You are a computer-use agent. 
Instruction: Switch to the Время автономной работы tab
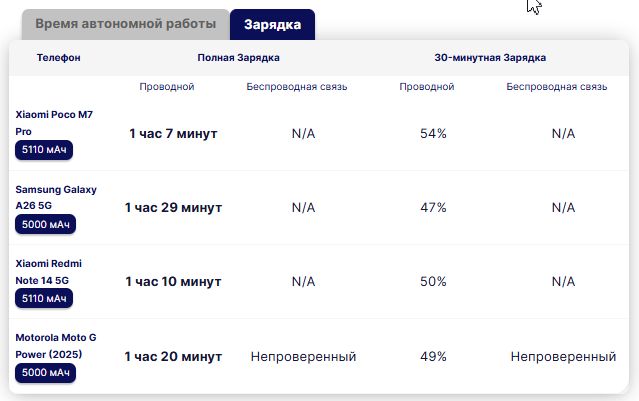[x=124, y=23]
